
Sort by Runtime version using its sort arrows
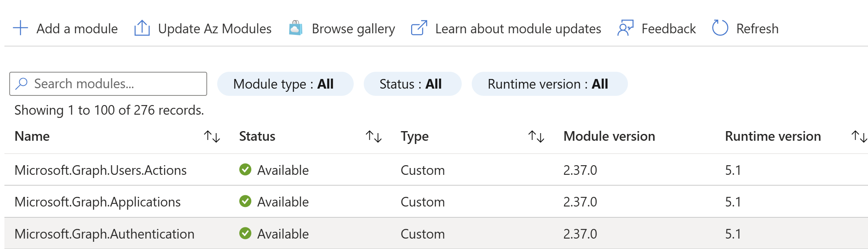click(x=859, y=136)
